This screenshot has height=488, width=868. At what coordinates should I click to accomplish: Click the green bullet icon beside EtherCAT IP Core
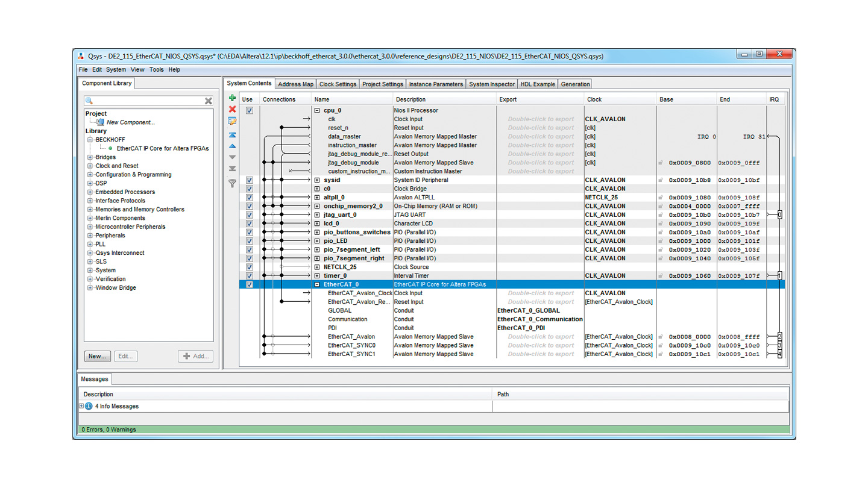point(110,148)
